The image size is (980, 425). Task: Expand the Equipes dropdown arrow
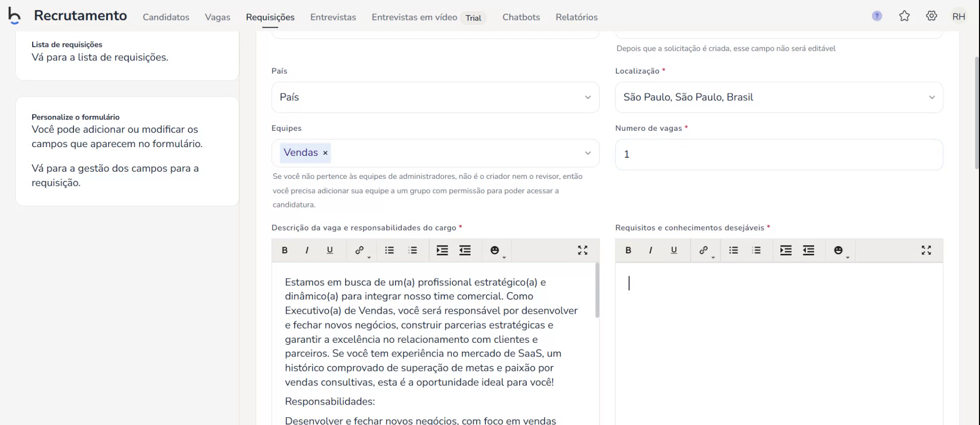(x=588, y=153)
